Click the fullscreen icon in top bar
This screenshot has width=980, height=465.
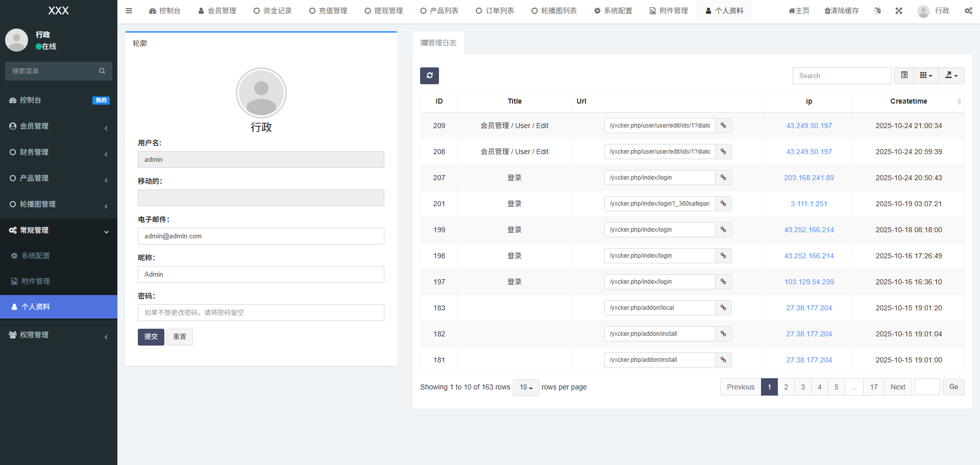[898, 11]
